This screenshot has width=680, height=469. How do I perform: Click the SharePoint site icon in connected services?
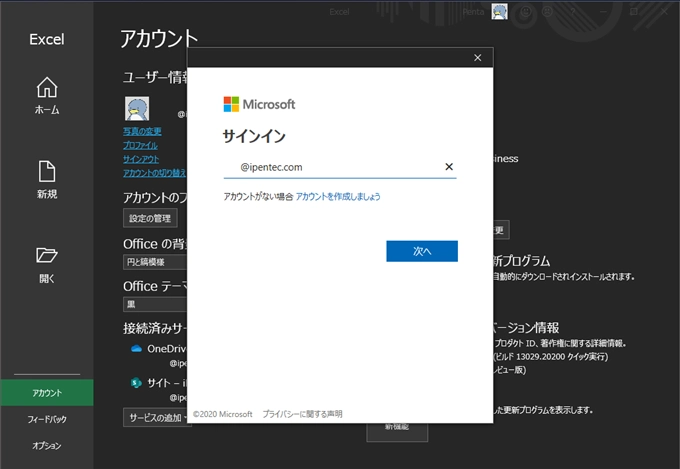pyautogui.click(x=136, y=383)
